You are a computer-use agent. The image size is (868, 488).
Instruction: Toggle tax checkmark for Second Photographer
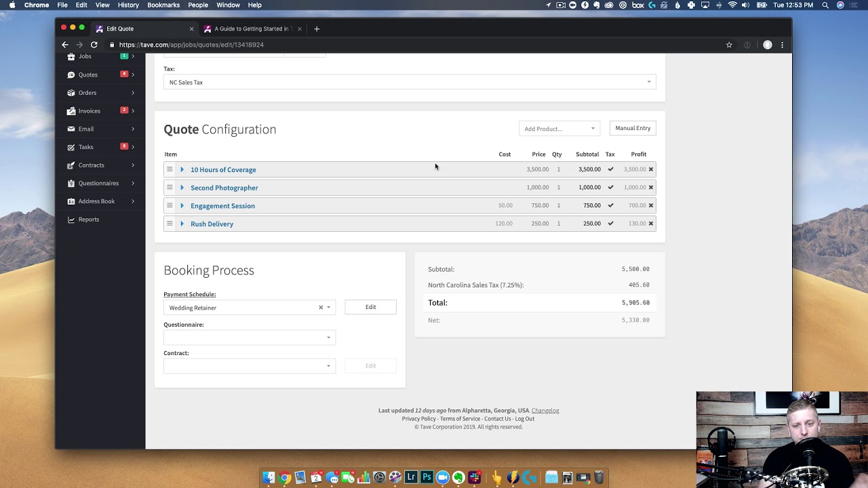point(610,187)
